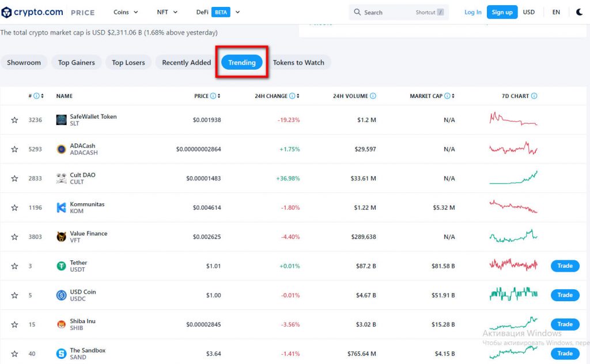This screenshot has height=364, width=590.
Task: Open the EN language selector
Action: (556, 12)
